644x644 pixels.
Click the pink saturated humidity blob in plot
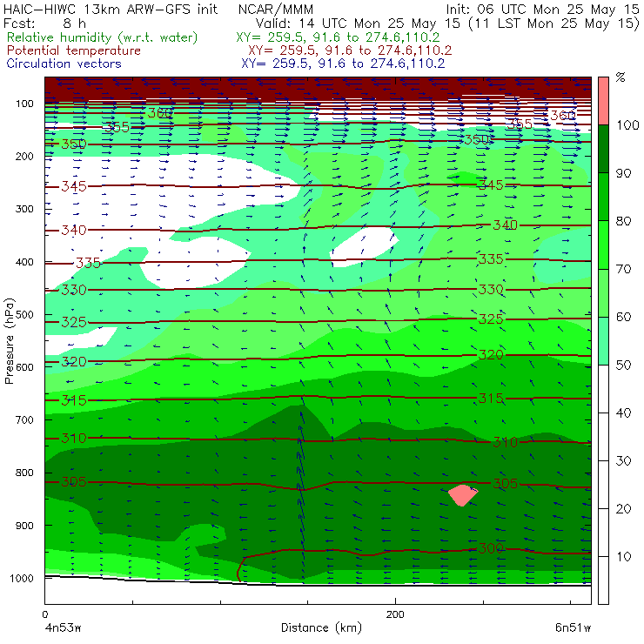[462, 495]
